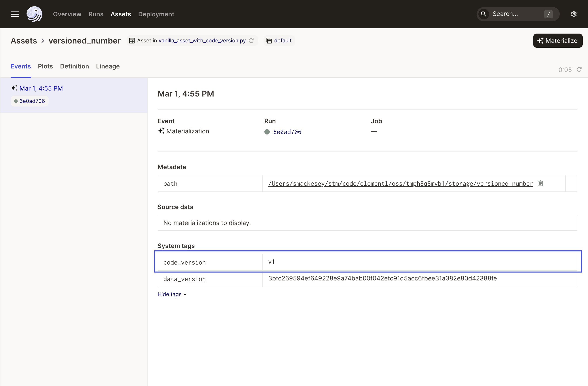Open the Lineage tab
The height and width of the screenshot is (386, 588).
point(108,66)
